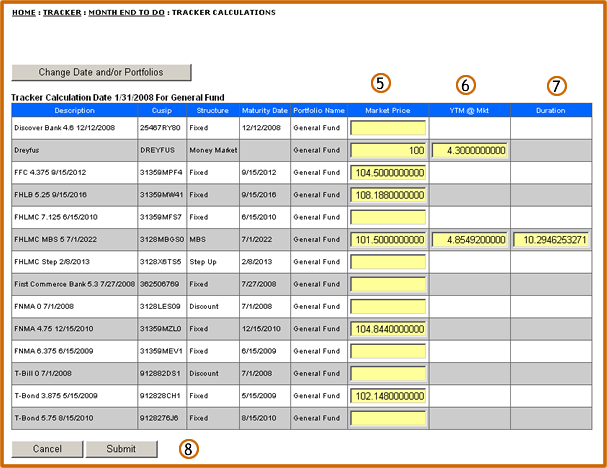Edit Market Price for FHLMC MBS row
This screenshot has width=607, height=468.
coord(388,240)
